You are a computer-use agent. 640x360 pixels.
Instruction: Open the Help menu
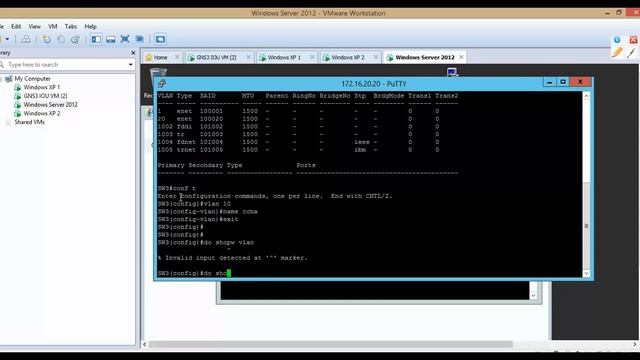click(90, 26)
